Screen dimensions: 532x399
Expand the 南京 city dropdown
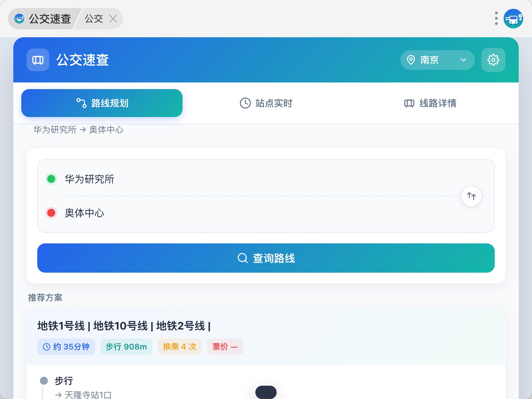(438, 60)
